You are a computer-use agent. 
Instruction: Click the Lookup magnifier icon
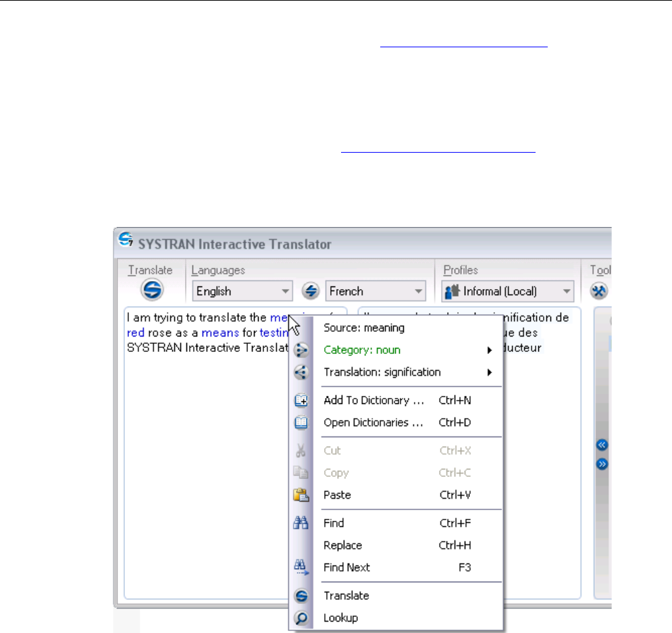coord(301,618)
